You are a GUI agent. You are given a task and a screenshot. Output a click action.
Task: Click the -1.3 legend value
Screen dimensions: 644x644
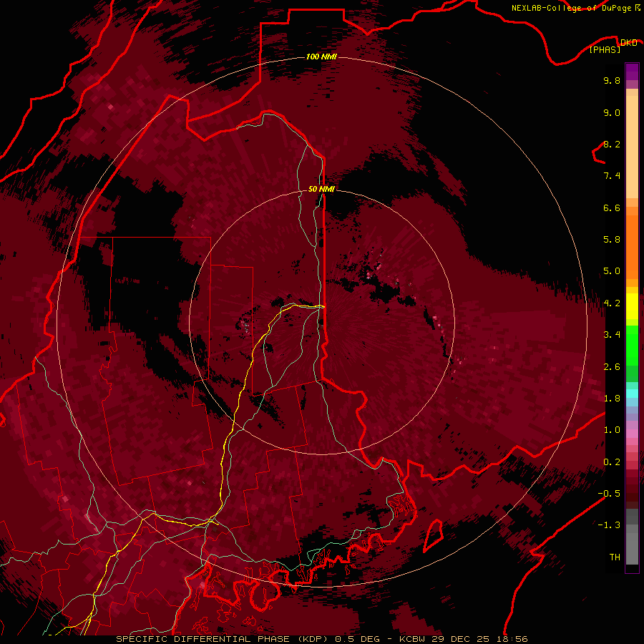(x=609, y=525)
